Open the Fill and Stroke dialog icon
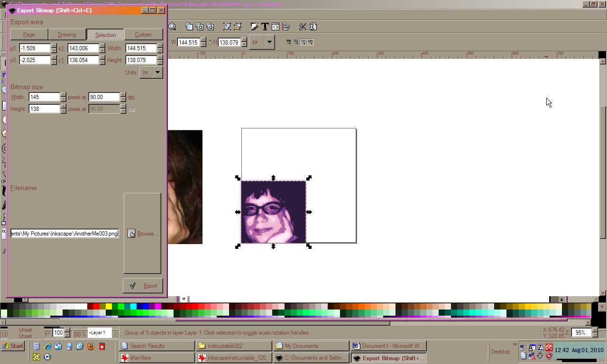Viewport: 607px width, 364px height. coord(255,27)
